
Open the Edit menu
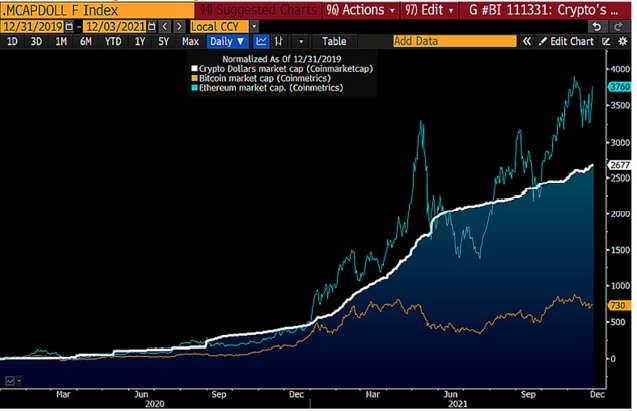[x=429, y=10]
